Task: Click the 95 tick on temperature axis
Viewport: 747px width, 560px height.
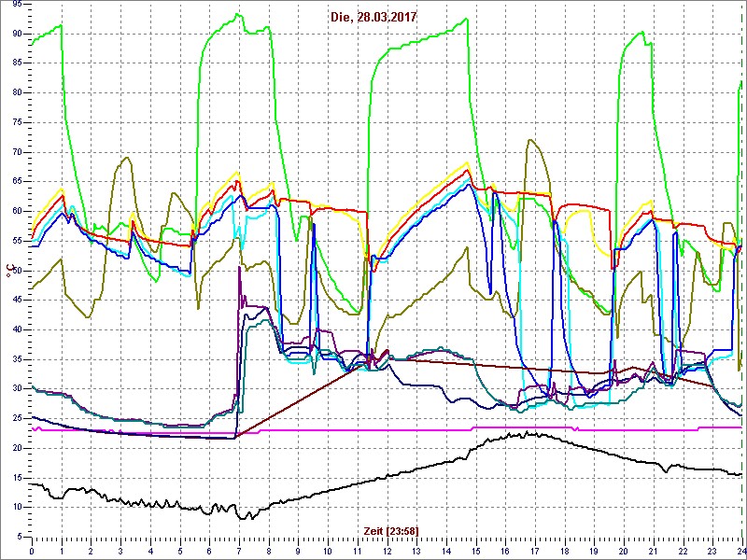Action: coord(16,4)
